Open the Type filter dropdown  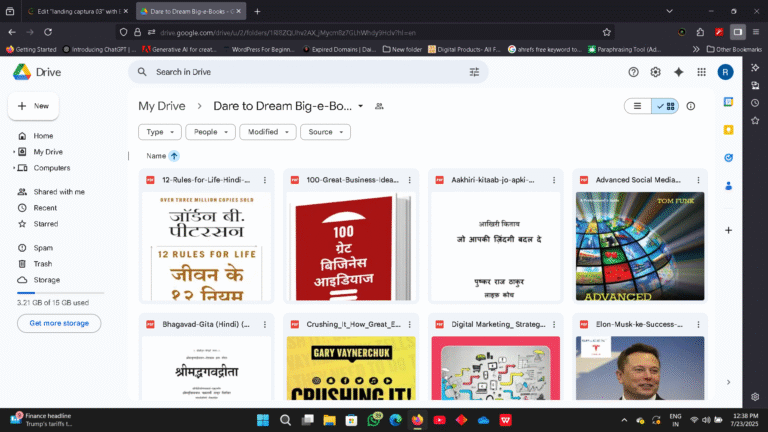coord(160,132)
